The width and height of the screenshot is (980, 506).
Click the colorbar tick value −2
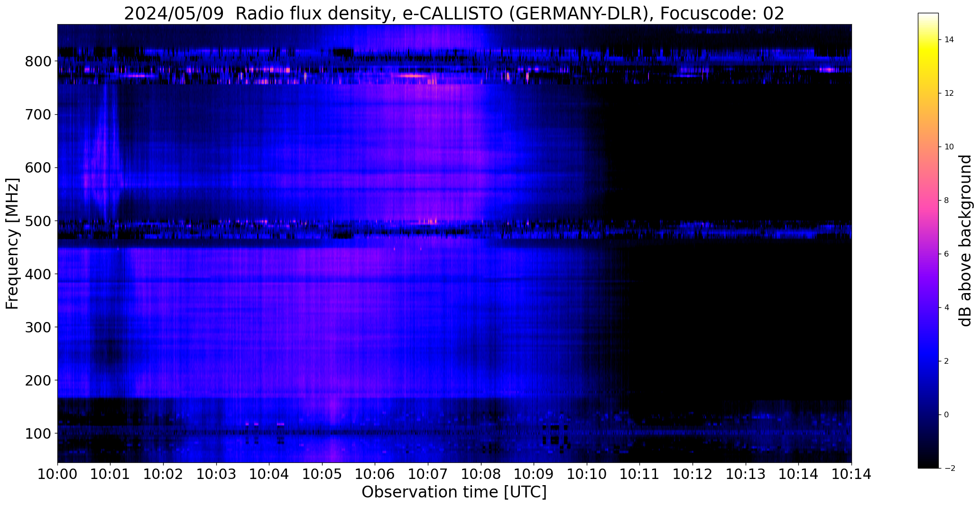[949, 469]
